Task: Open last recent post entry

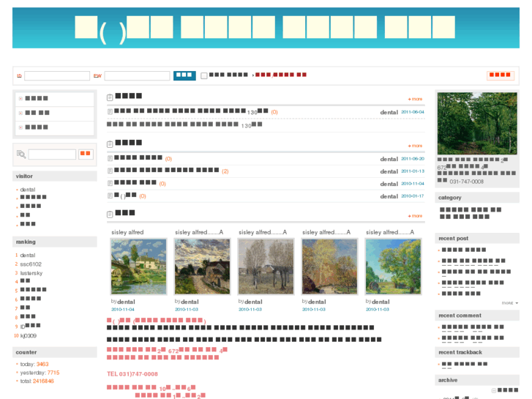Action: click(461, 294)
